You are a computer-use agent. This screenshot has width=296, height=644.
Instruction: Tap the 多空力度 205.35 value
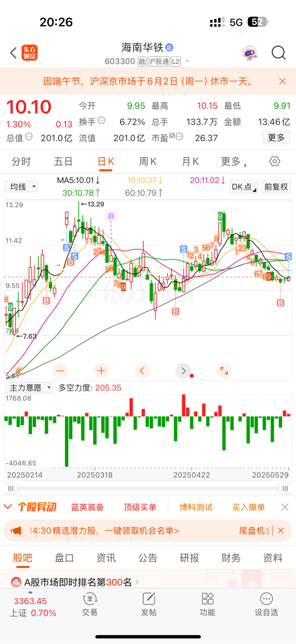(x=108, y=387)
